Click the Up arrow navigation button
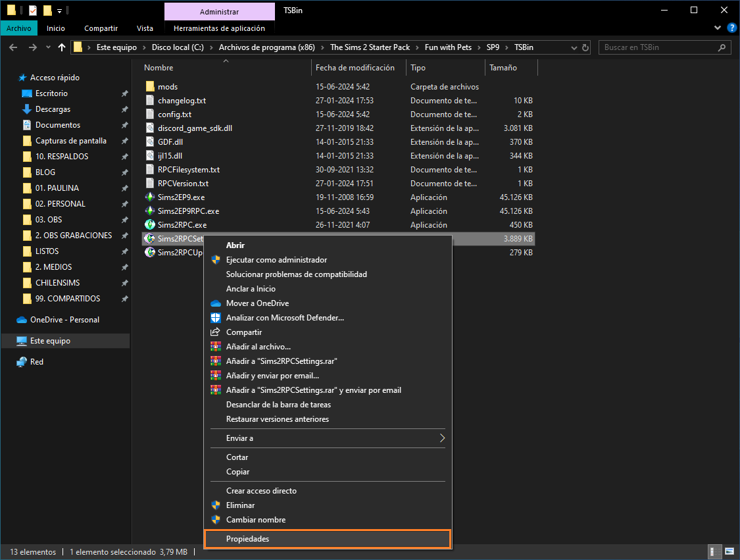Image resolution: width=740 pixels, height=560 pixels. coord(62,47)
